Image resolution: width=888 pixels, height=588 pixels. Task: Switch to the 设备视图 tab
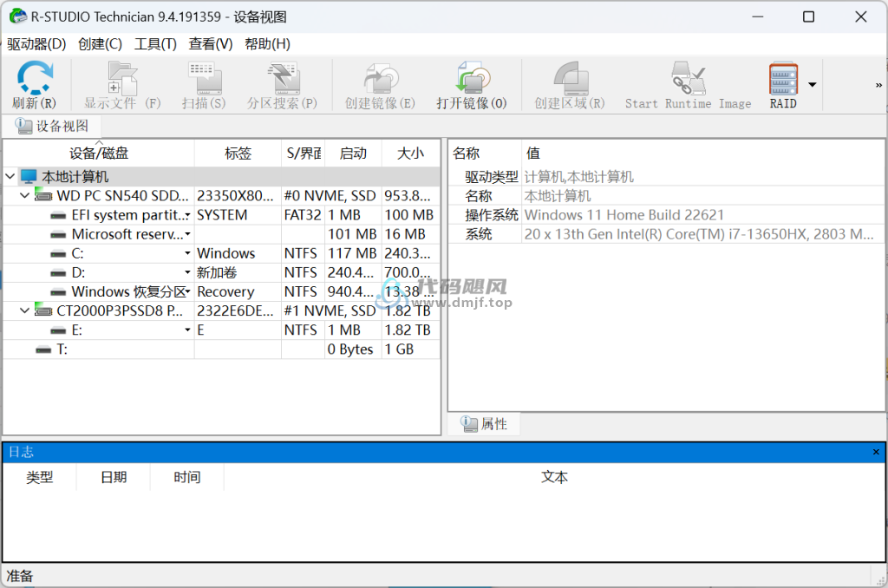[x=52, y=126]
